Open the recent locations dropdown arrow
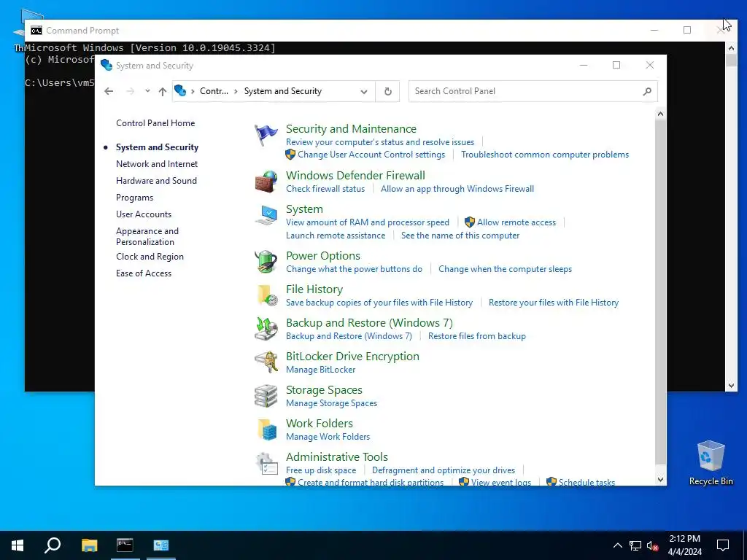 click(x=147, y=91)
